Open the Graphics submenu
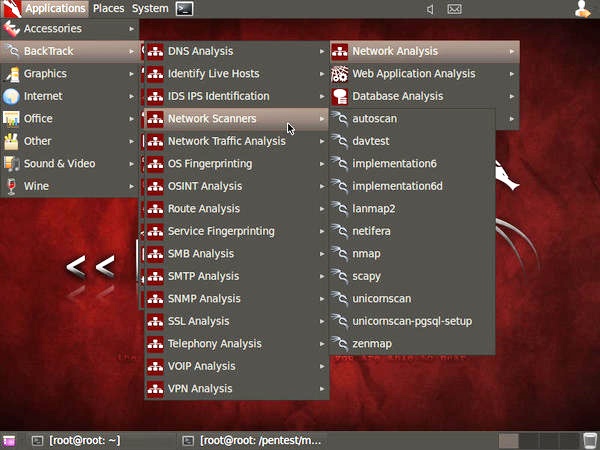The height and width of the screenshot is (450, 600). pos(70,73)
